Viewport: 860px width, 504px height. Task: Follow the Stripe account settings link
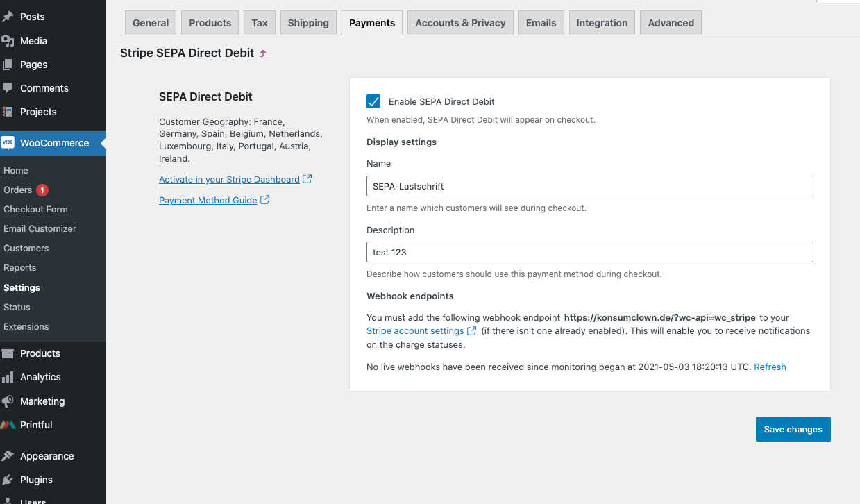coord(415,331)
